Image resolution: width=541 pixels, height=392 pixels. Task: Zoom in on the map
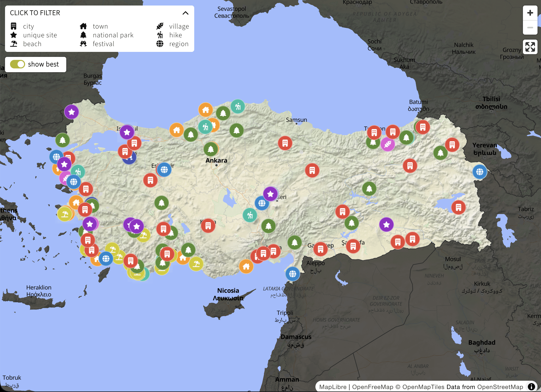pyautogui.click(x=530, y=13)
